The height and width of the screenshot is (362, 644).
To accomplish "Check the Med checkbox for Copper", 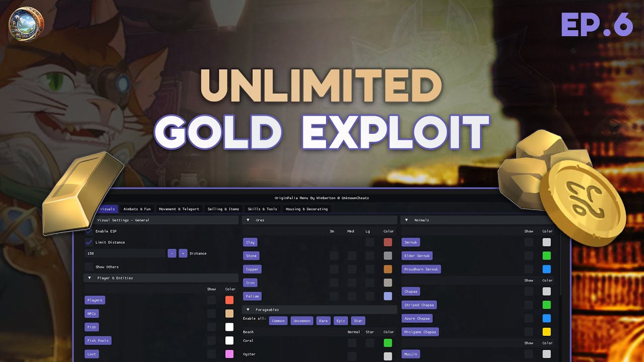I will 352,269.
